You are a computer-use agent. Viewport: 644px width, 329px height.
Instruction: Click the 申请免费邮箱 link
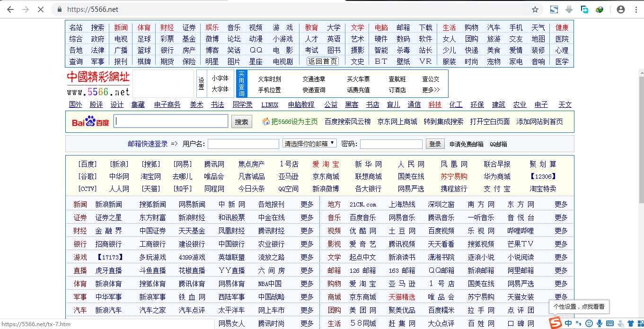(x=467, y=144)
